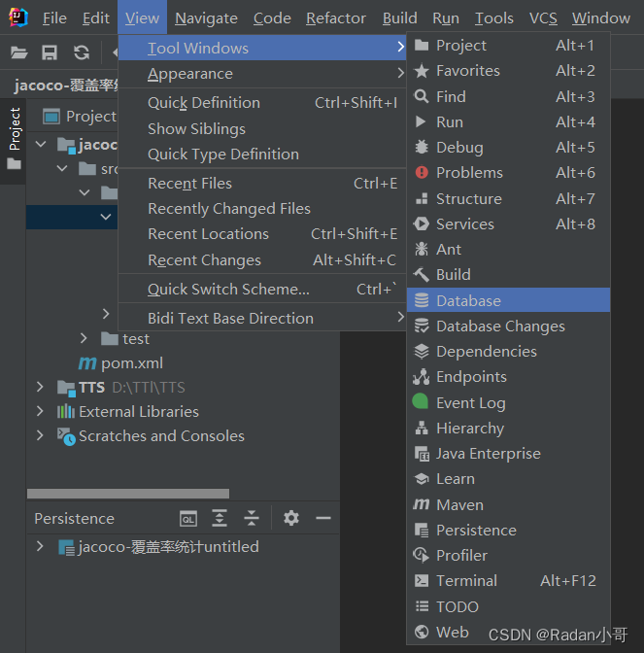Click the Debug bug icon
The width and height of the screenshot is (644, 653).
(422, 147)
